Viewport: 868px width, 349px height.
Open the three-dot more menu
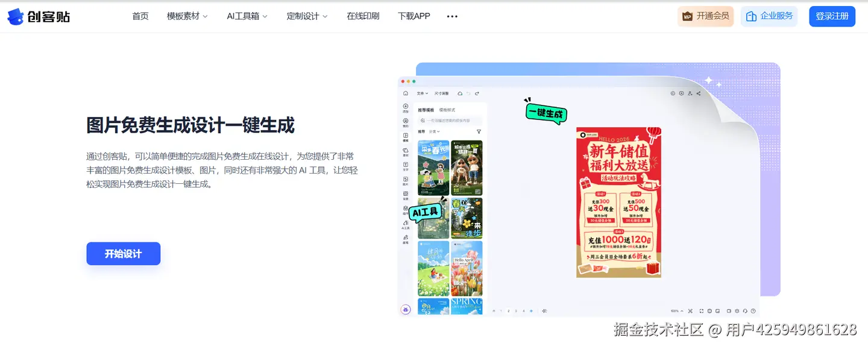pos(452,16)
